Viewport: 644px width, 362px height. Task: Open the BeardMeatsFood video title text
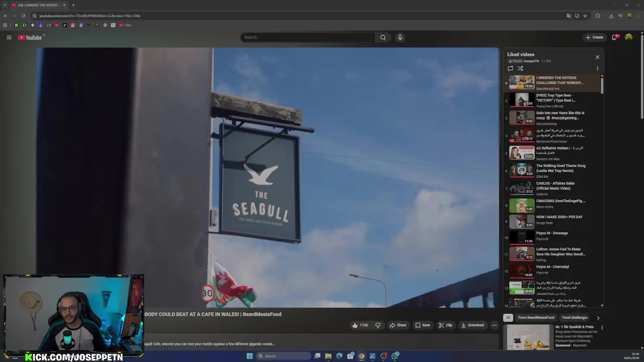[x=213, y=314]
